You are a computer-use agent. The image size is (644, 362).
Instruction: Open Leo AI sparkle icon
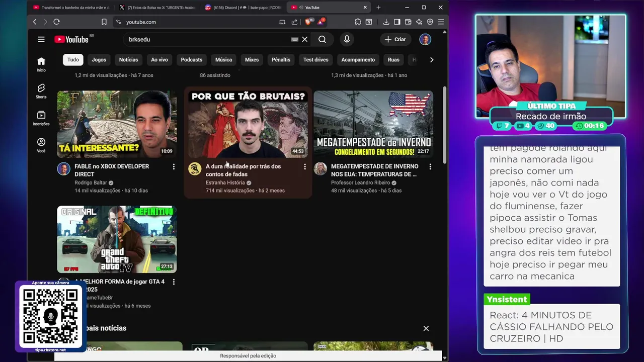tap(419, 22)
